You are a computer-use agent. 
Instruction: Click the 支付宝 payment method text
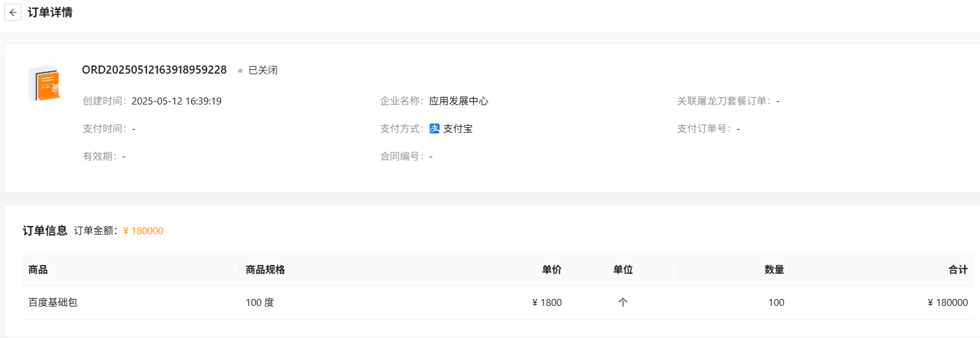pos(458,128)
